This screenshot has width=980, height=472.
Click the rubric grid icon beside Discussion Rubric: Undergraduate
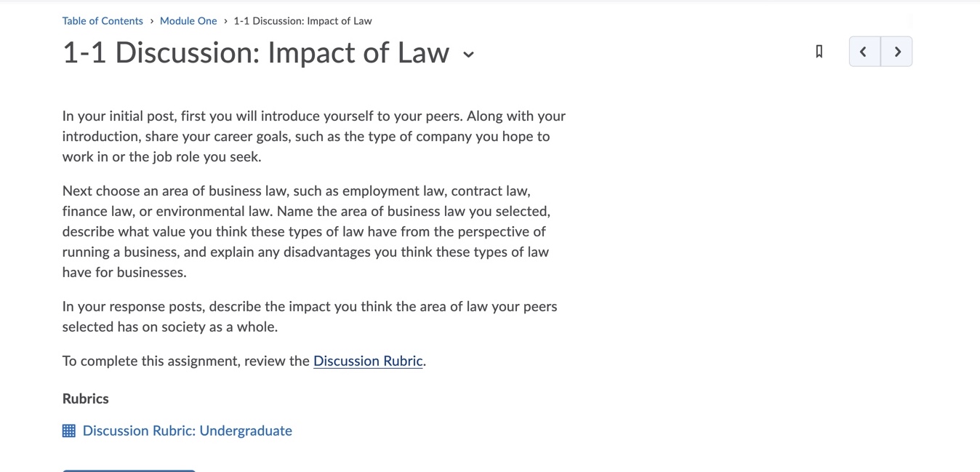[68, 430]
